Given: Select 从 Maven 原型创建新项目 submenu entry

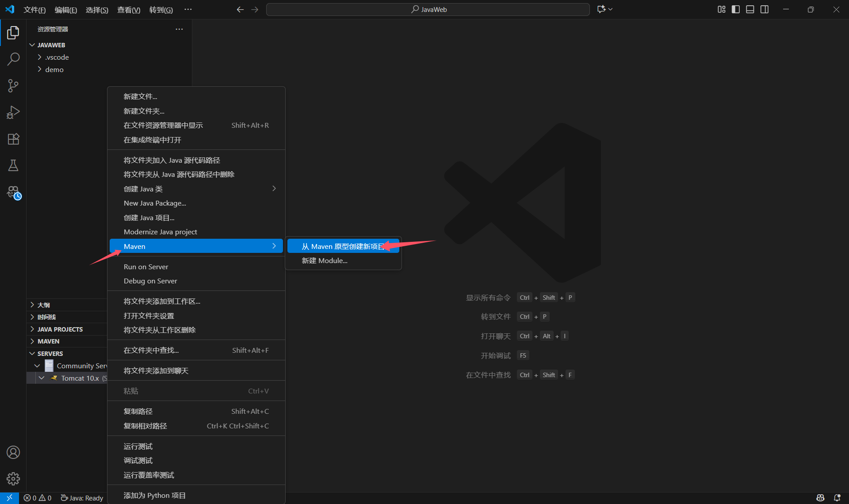Looking at the screenshot, I should pyautogui.click(x=343, y=246).
